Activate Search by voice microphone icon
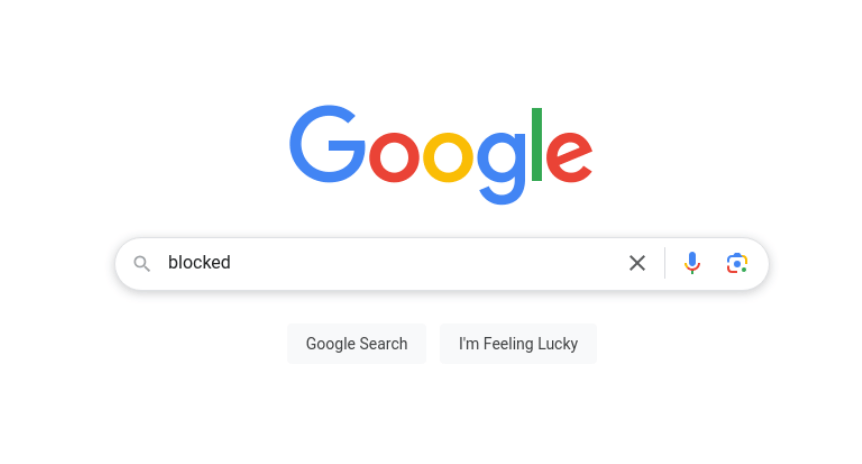This screenshot has height=464, width=862. (x=692, y=263)
